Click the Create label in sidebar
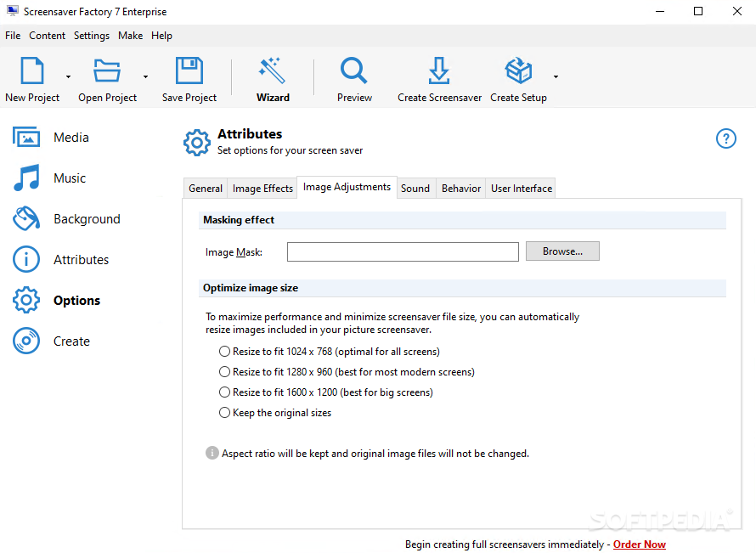 [x=71, y=341]
